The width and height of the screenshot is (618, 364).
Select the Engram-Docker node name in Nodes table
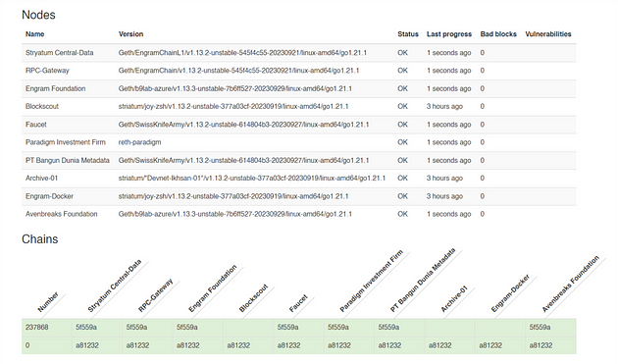tap(49, 196)
